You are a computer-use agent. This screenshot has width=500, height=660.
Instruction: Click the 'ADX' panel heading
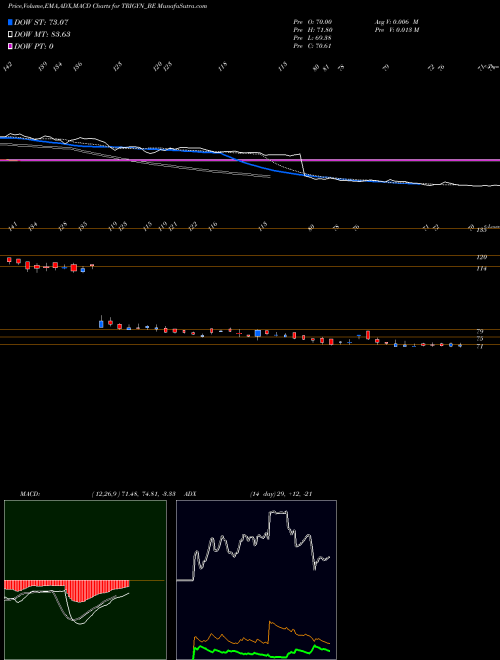190,494
